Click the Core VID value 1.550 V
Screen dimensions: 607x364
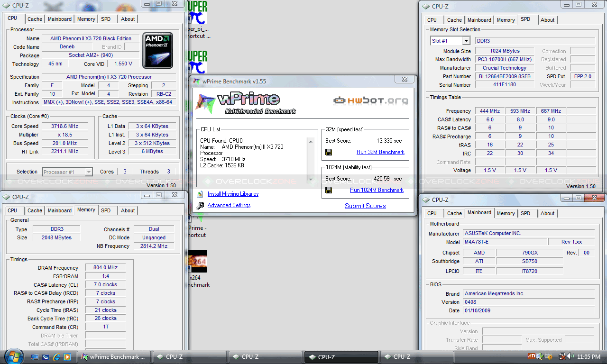point(124,64)
